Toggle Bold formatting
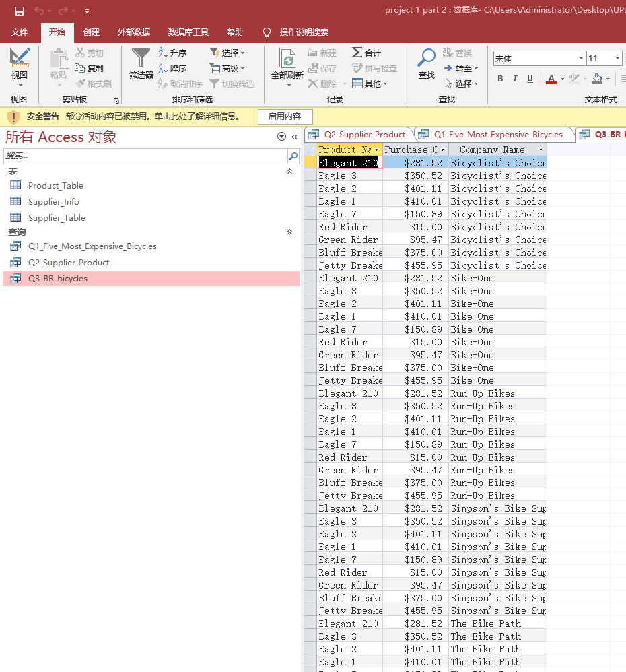This screenshot has width=626, height=672. click(500, 79)
